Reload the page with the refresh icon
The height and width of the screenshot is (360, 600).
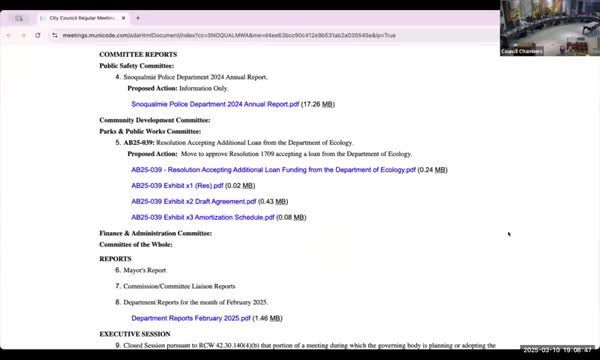(38, 35)
